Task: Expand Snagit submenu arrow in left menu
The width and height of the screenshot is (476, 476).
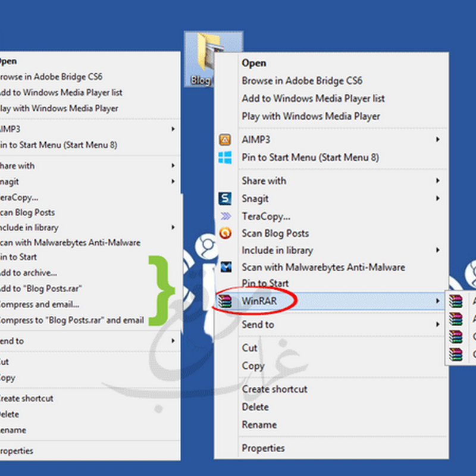Action: pos(173,181)
